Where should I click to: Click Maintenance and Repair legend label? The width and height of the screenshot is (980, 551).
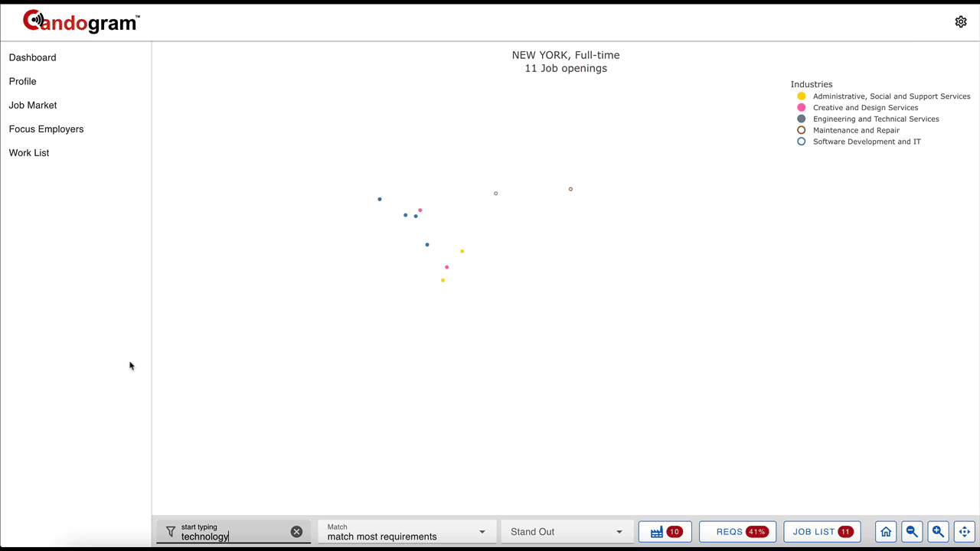[856, 130]
